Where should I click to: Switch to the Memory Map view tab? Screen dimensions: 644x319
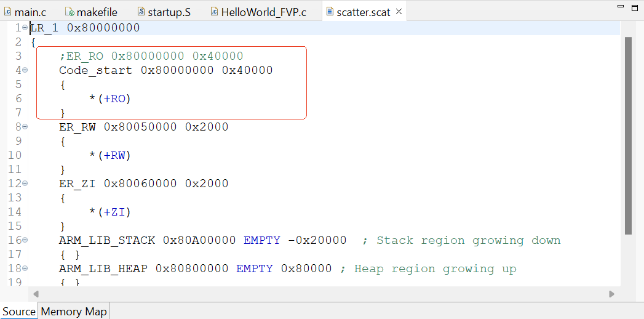pyautogui.click(x=74, y=312)
